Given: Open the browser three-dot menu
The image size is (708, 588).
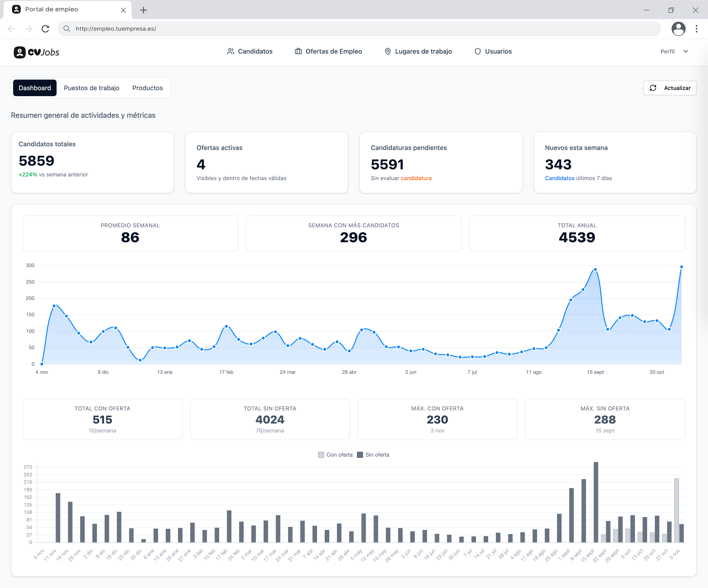Looking at the screenshot, I should (696, 29).
